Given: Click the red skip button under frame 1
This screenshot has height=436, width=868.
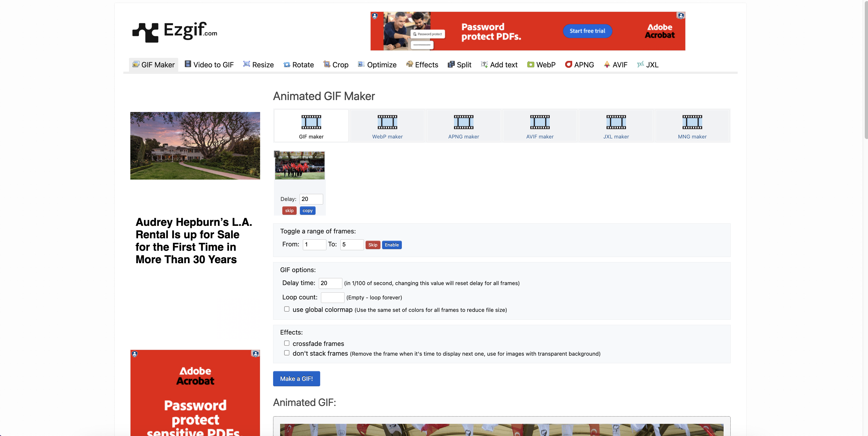Looking at the screenshot, I should coord(289,211).
